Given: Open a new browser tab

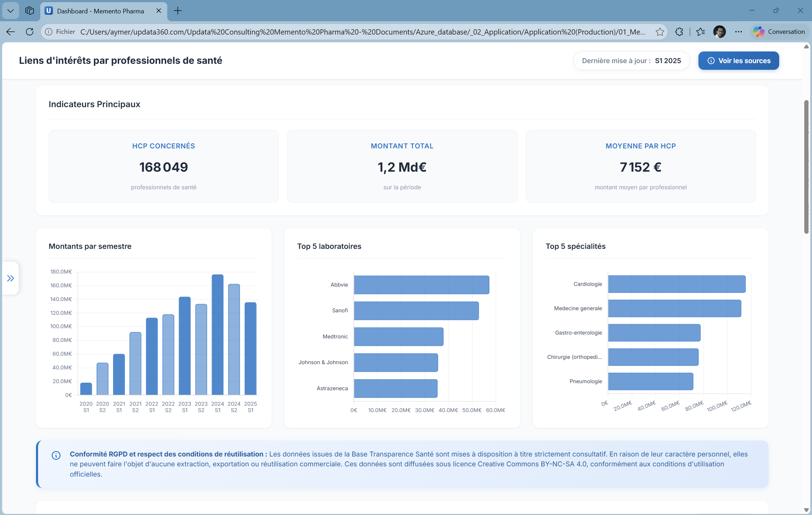Looking at the screenshot, I should click(178, 11).
